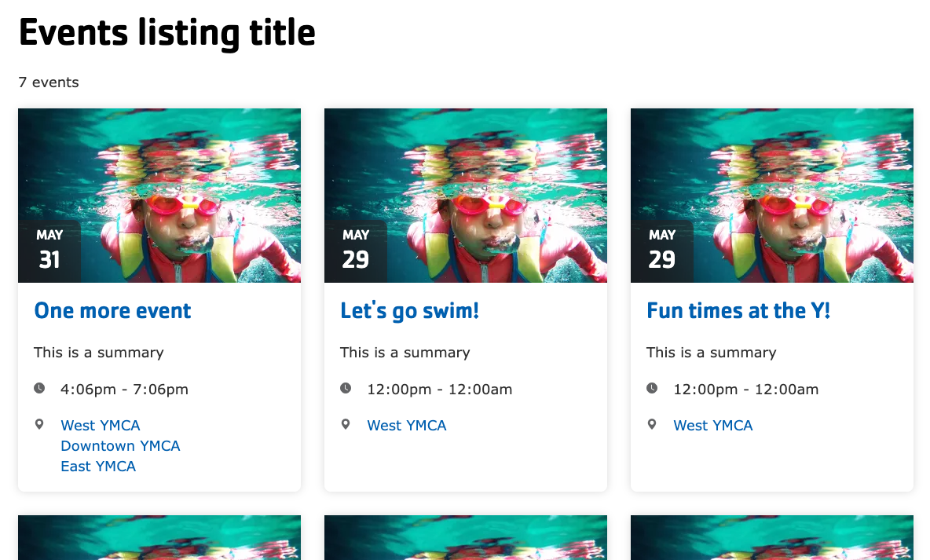This screenshot has width=930, height=560.
Task: Open the One more event title link
Action: tap(112, 311)
